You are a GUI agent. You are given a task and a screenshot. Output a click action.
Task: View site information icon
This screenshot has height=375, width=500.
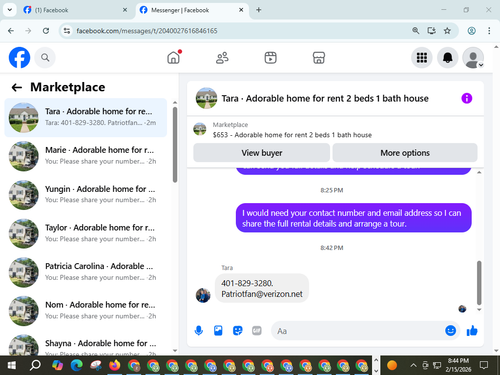click(x=67, y=31)
